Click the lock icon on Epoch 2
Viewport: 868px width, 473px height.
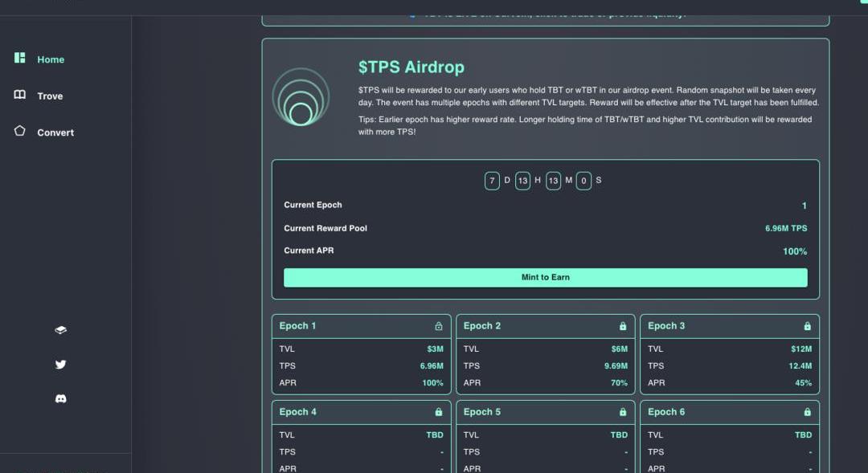pos(623,326)
